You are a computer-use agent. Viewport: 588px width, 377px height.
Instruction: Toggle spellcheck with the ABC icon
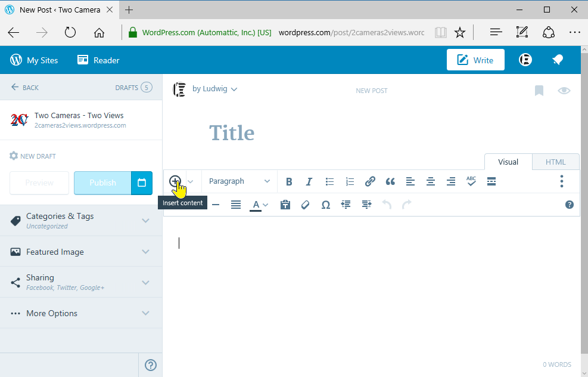pyautogui.click(x=471, y=181)
